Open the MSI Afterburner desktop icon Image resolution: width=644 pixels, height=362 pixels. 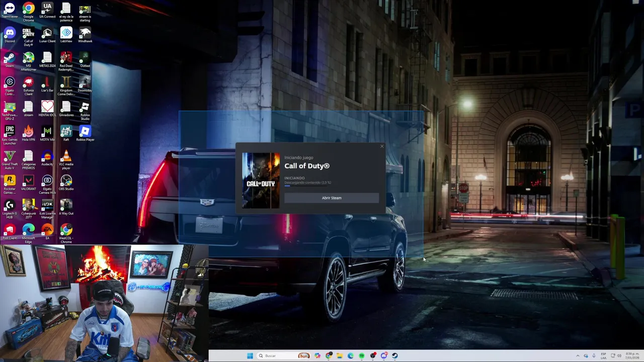tap(29, 61)
